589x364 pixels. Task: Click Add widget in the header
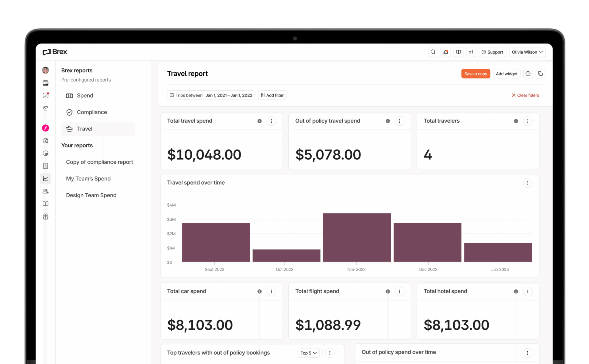(x=506, y=74)
